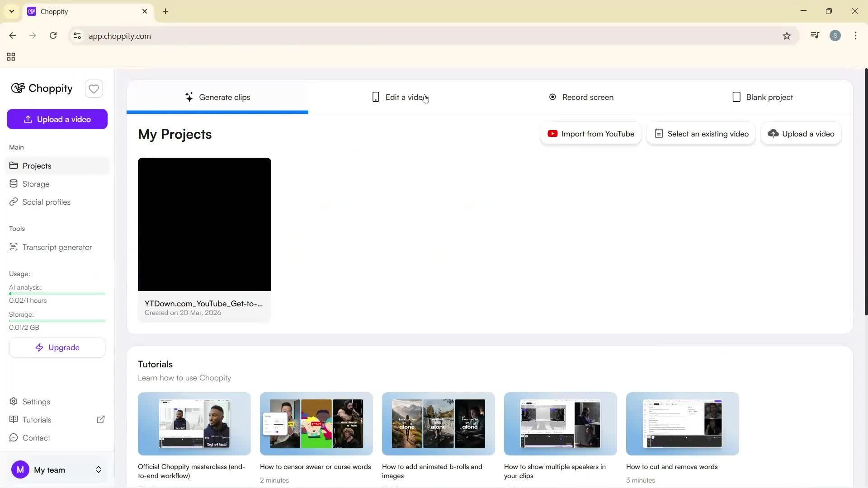Toggle the Record screen option
This screenshot has height=488, width=868.
click(x=581, y=97)
